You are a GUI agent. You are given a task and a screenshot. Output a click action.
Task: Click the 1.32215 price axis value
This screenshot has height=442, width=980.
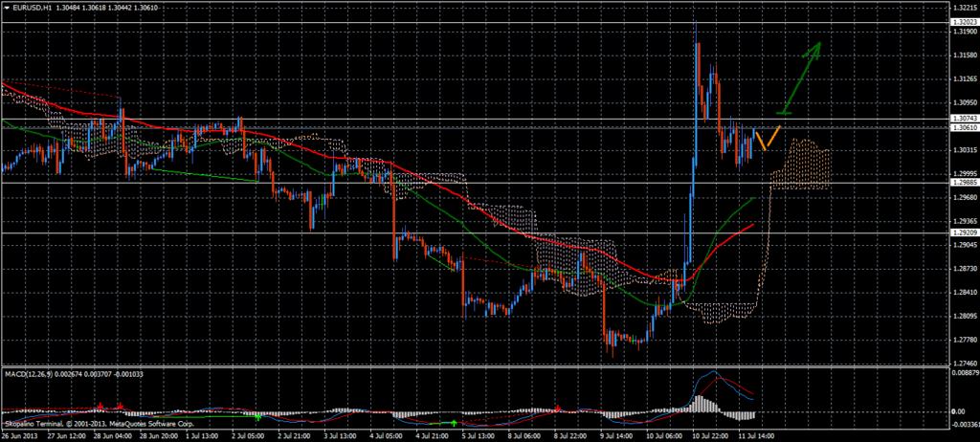click(x=965, y=8)
